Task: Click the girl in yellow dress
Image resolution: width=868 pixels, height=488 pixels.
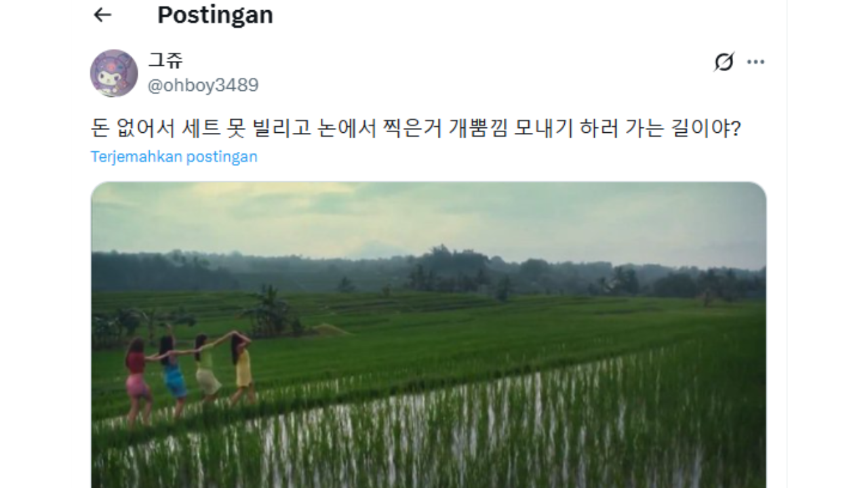Action: pyautogui.click(x=241, y=369)
